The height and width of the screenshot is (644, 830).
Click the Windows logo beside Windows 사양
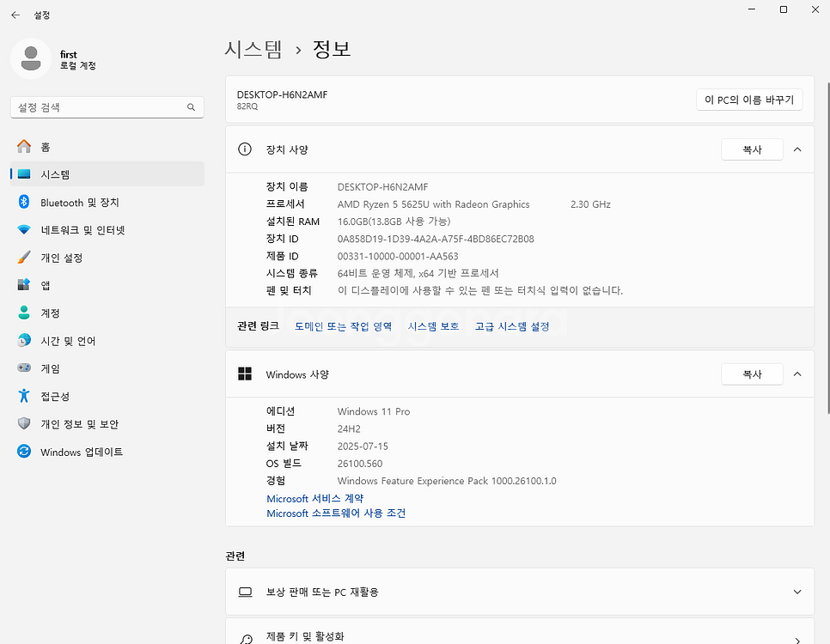tap(245, 374)
